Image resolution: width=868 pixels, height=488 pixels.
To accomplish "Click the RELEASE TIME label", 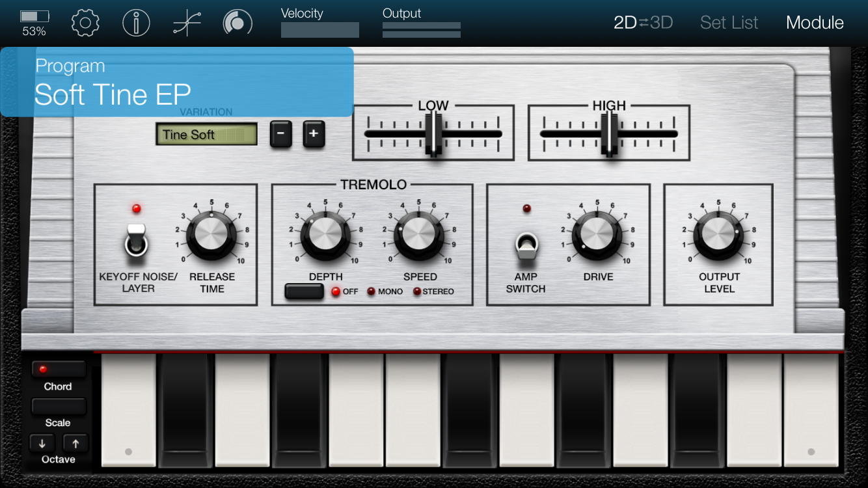I will pyautogui.click(x=212, y=282).
